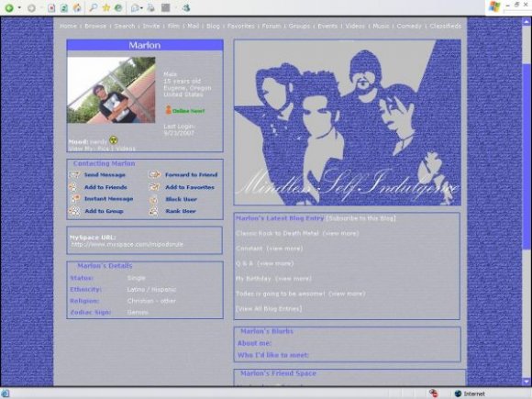
Task: Click the vertical scrollbar down arrow
Action: coord(526,382)
